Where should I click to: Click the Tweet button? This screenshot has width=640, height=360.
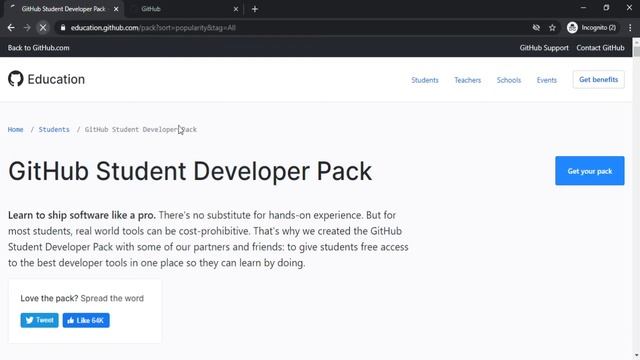click(x=40, y=320)
